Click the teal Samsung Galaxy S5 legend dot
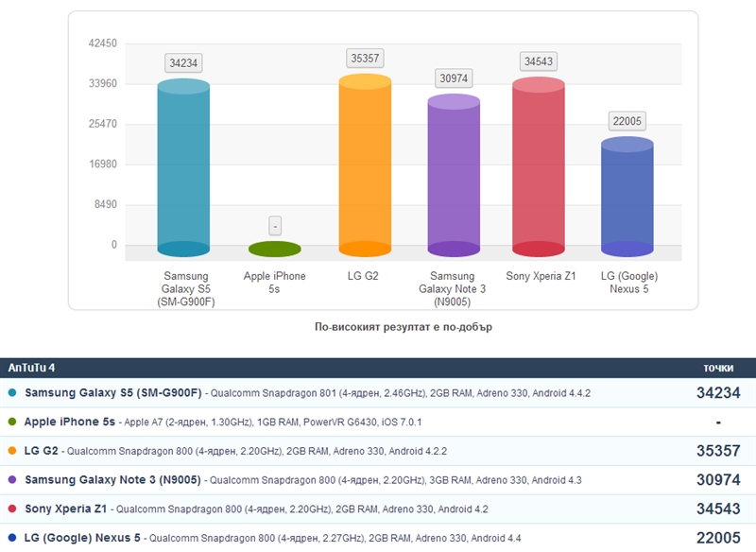Screen dimensions: 756x552 11,393
